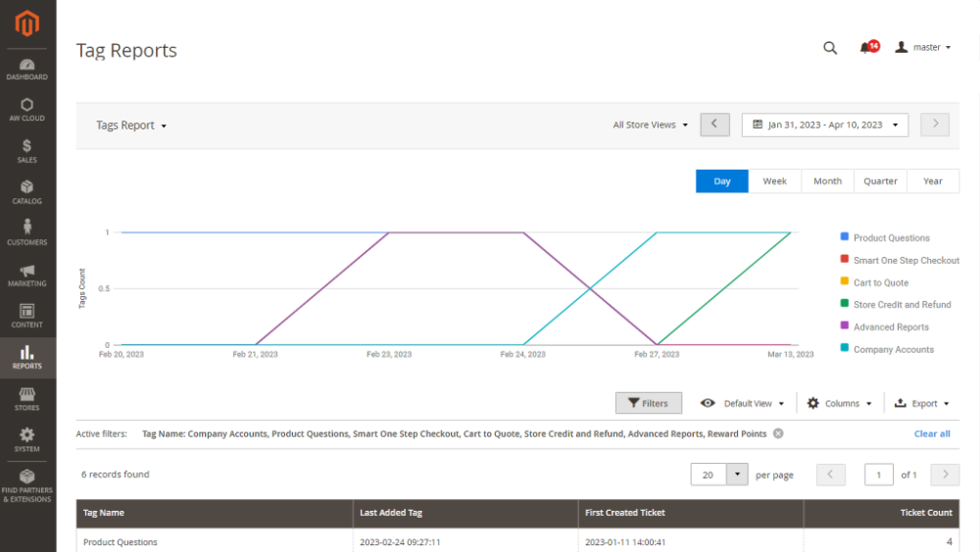Toggle Advanced Reports legend swatch
980x552 pixels.
click(845, 326)
